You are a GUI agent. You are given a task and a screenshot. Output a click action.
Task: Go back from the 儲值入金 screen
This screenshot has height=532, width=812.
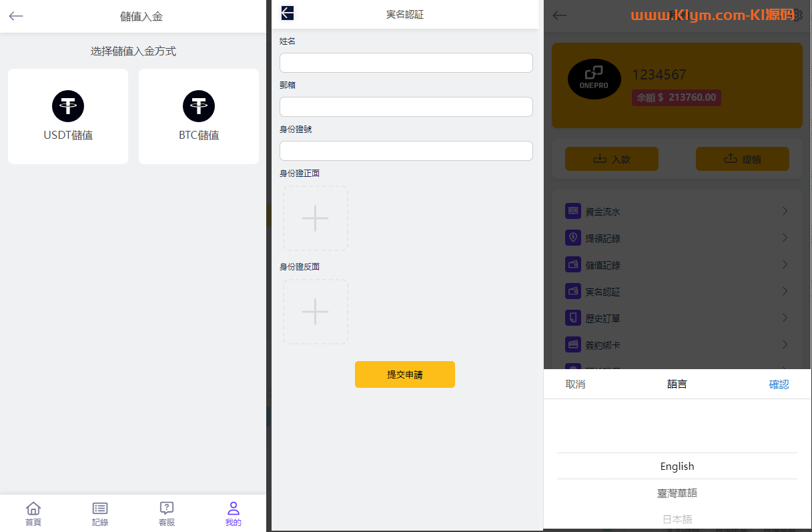pos(16,16)
